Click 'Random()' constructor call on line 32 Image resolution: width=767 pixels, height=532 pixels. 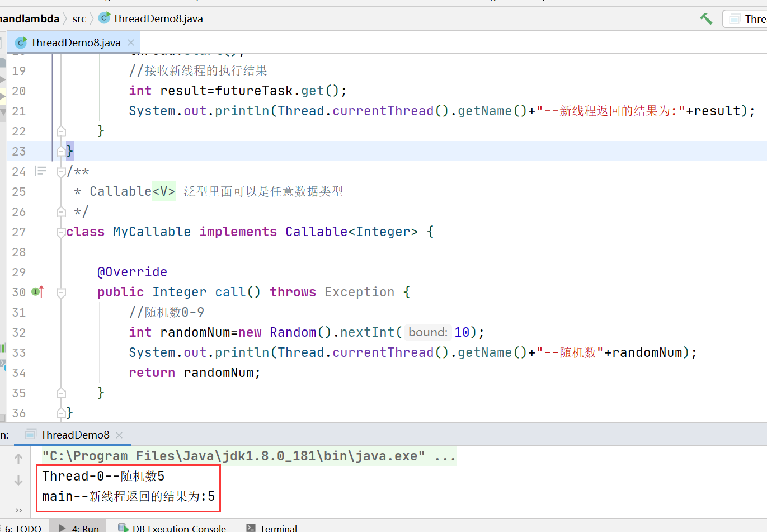(x=300, y=332)
